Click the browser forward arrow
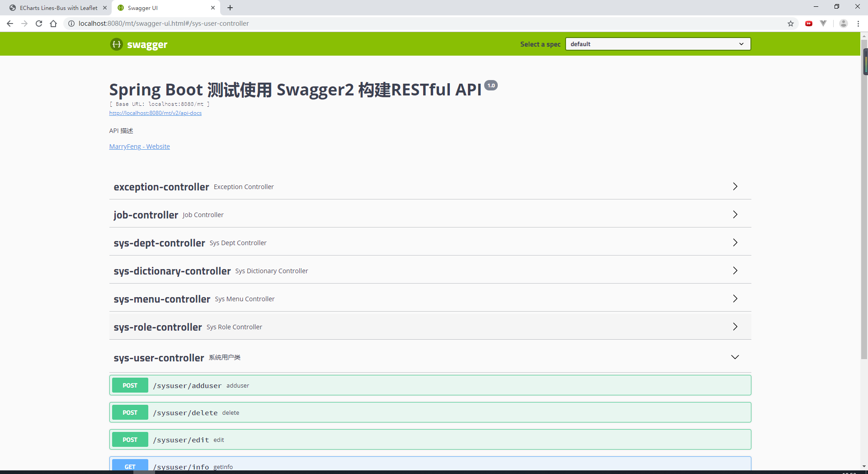Image resolution: width=868 pixels, height=474 pixels. [24, 24]
